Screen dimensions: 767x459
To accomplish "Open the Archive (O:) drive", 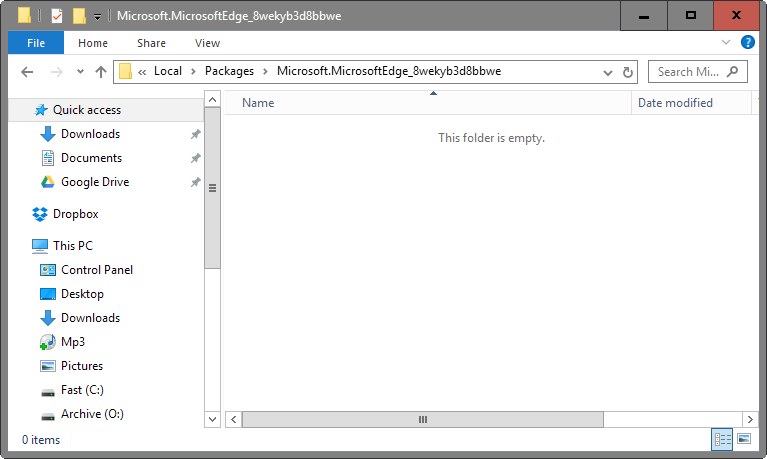I will coord(92,414).
